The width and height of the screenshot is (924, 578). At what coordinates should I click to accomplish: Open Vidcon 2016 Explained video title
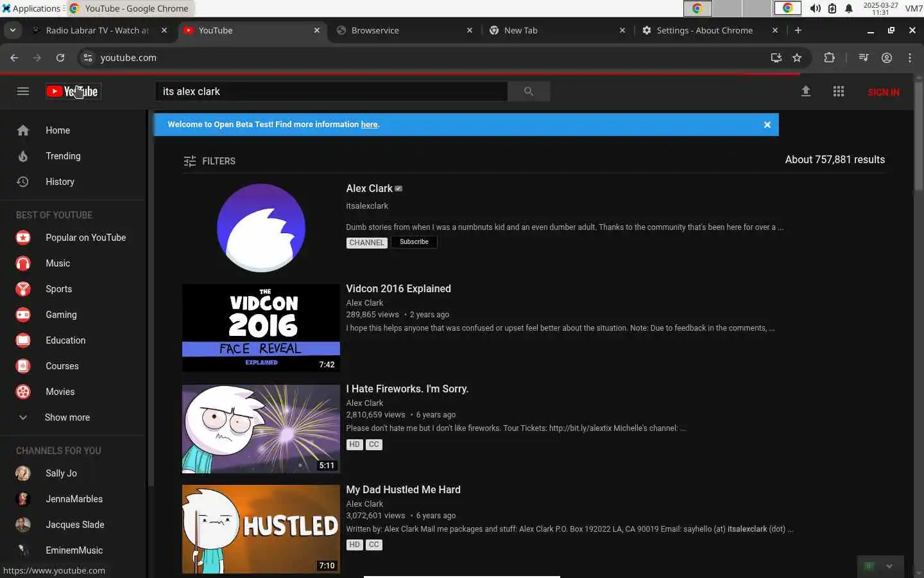[398, 289]
